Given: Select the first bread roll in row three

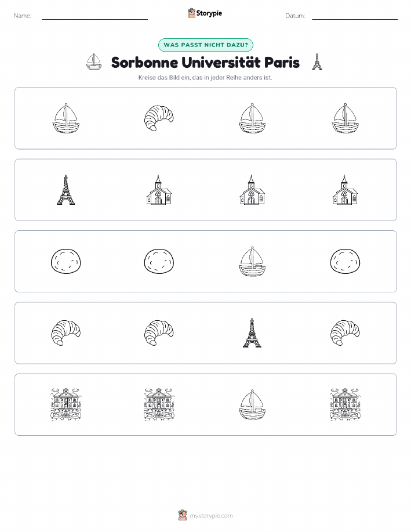Looking at the screenshot, I should pyautogui.click(x=66, y=261).
